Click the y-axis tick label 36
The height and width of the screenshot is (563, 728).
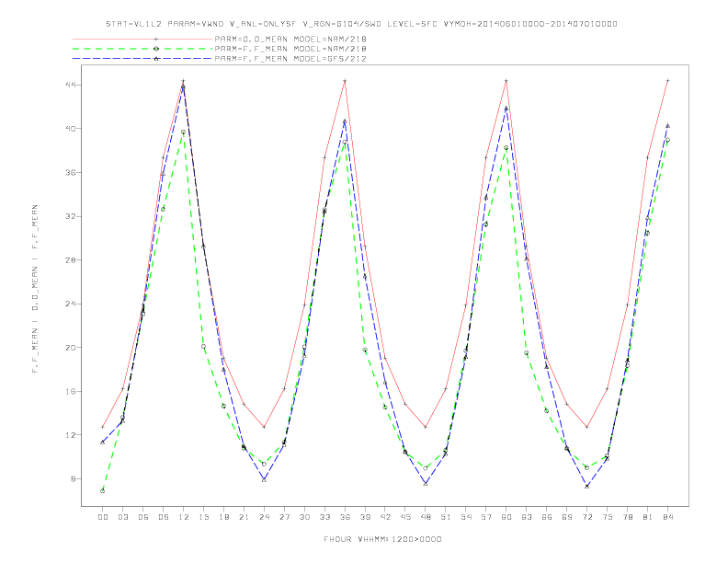pyautogui.click(x=71, y=172)
